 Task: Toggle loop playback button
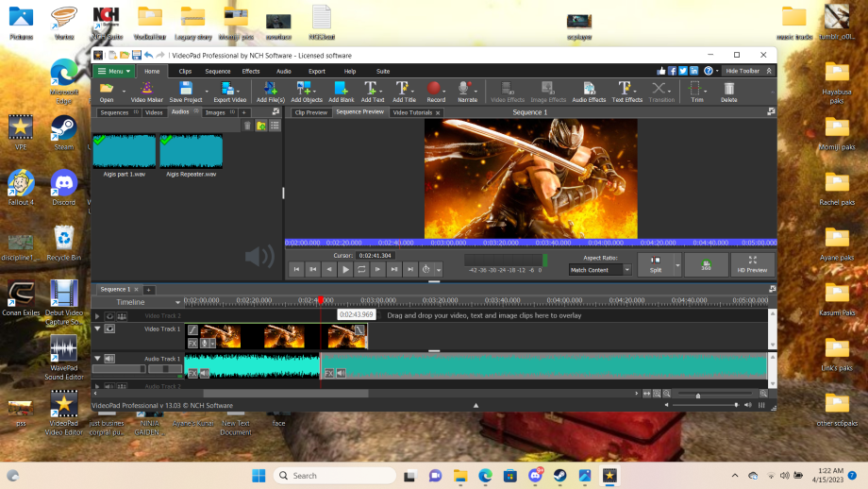click(x=361, y=269)
